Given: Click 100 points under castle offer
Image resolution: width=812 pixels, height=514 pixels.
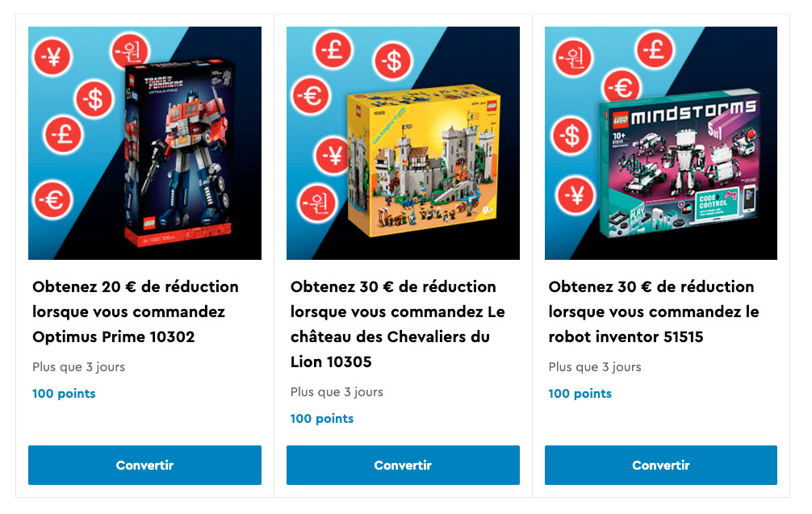Looking at the screenshot, I should pyautogui.click(x=321, y=418).
